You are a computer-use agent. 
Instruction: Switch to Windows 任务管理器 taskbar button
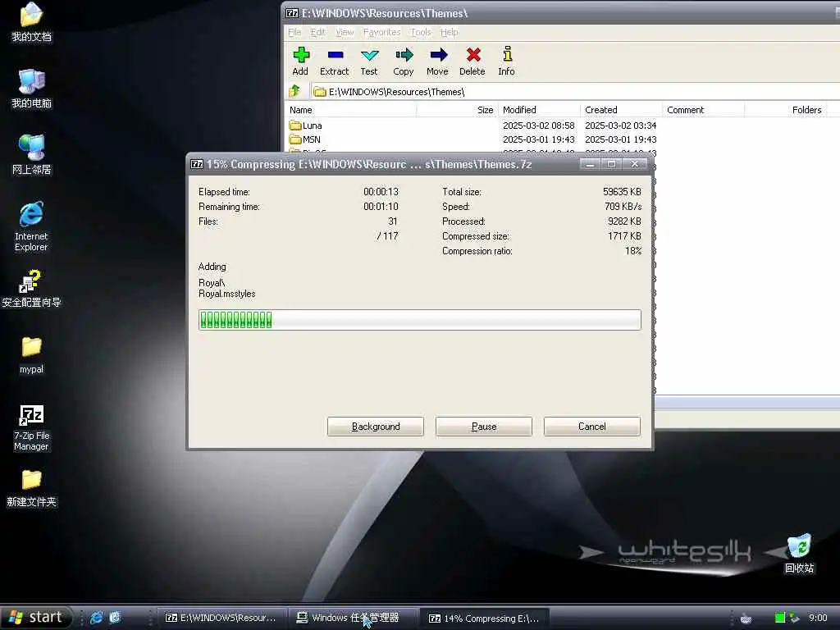click(x=352, y=619)
